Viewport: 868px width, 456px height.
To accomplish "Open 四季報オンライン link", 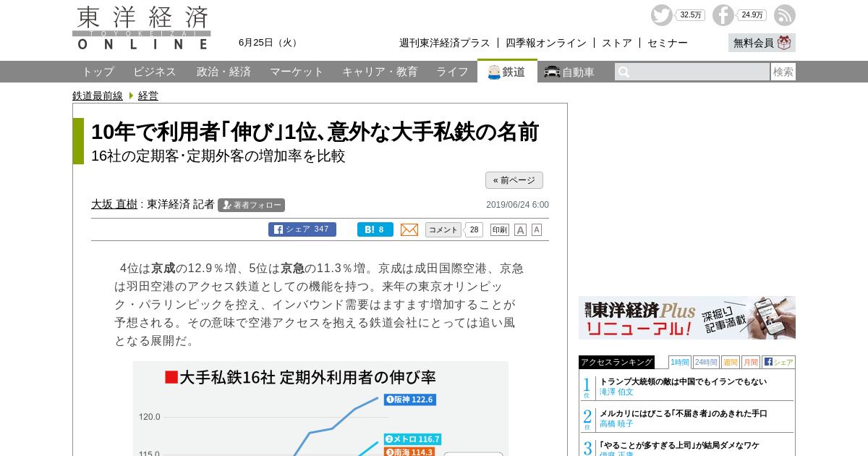I will 545,43.
